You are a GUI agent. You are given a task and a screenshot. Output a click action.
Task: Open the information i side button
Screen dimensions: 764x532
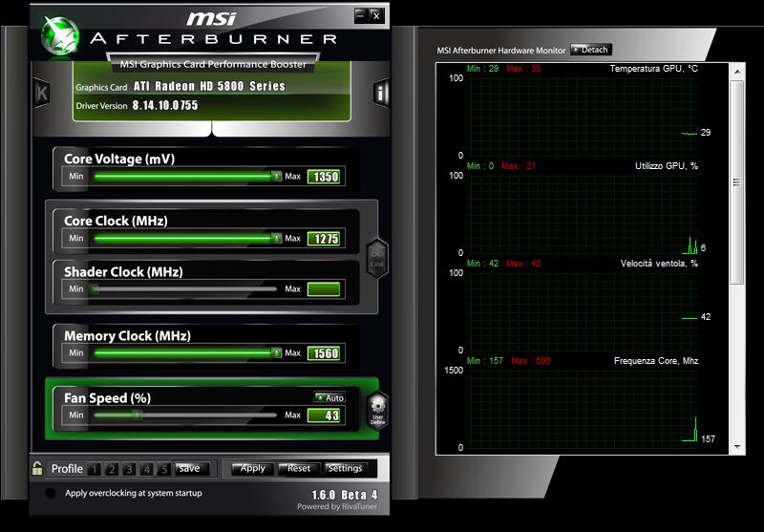coord(381,92)
